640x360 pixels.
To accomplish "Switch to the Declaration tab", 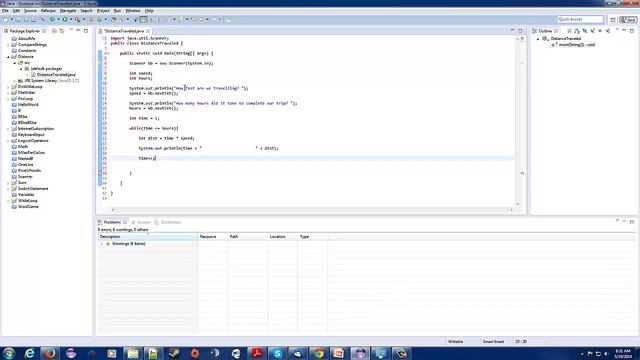I will coord(168,222).
